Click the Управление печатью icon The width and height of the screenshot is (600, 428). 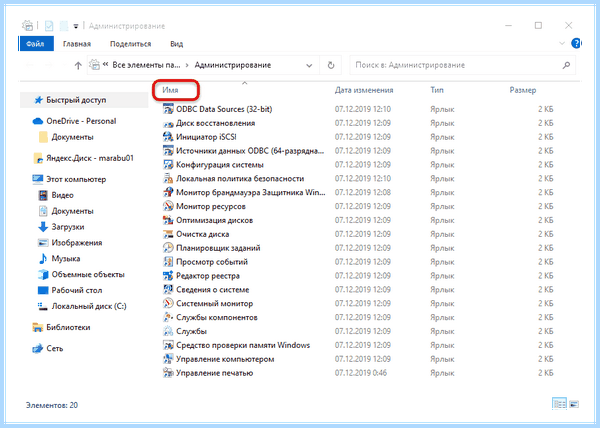coord(168,373)
